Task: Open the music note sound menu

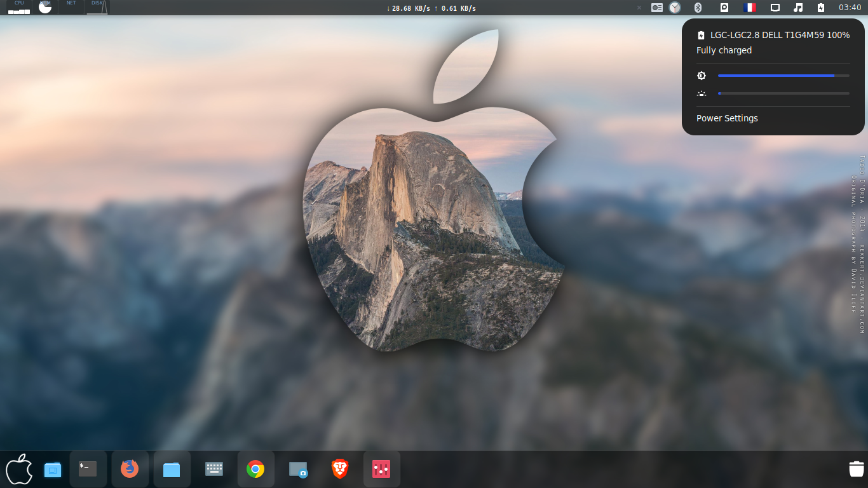Action: tap(798, 8)
